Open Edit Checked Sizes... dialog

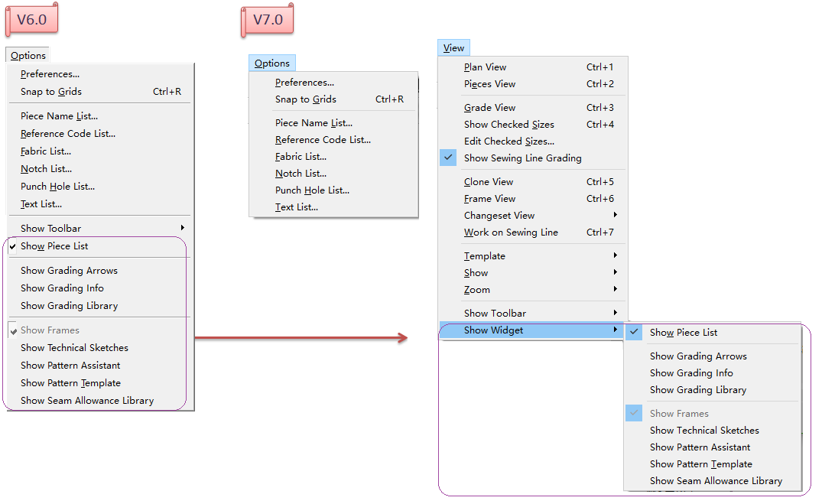(508, 141)
